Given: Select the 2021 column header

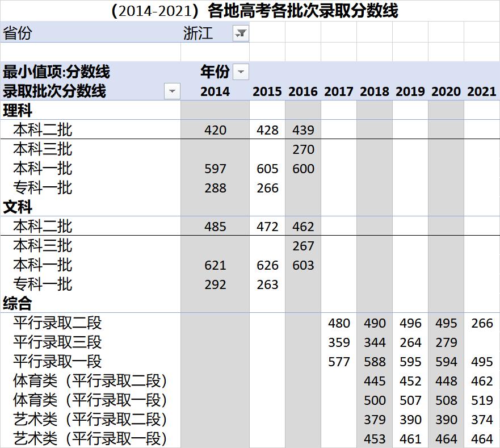Looking at the screenshot, I should pyautogui.click(x=482, y=91).
